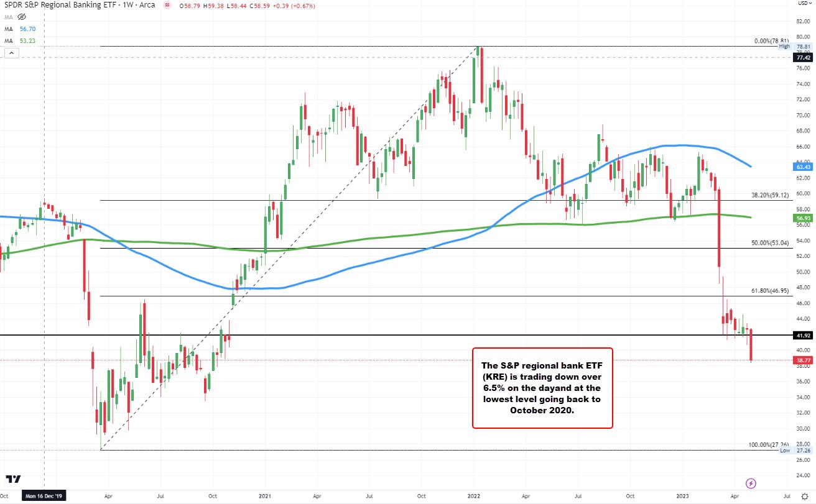Viewport: 816px width, 504px height.
Task: Click the 50.00 price axis label
Action: (x=802, y=272)
